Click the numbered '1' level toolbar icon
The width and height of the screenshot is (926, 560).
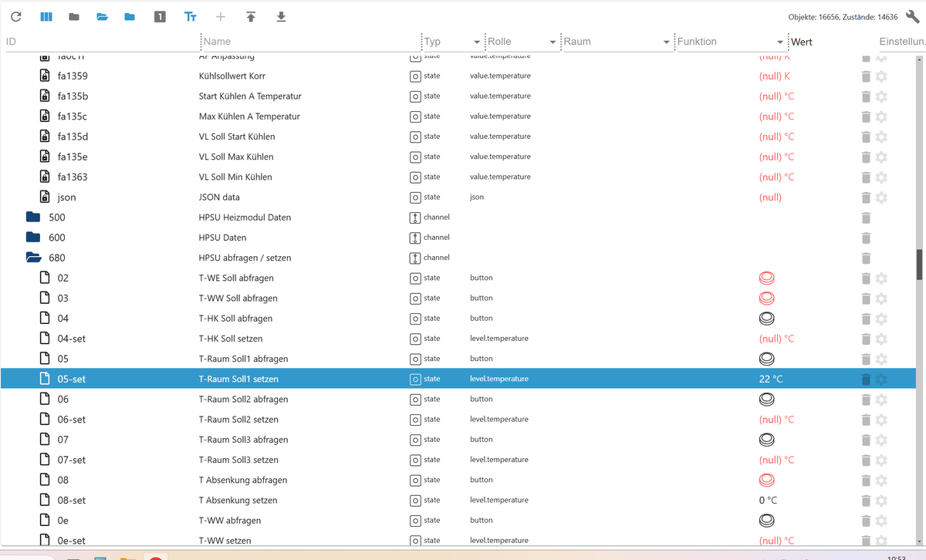[x=160, y=17]
